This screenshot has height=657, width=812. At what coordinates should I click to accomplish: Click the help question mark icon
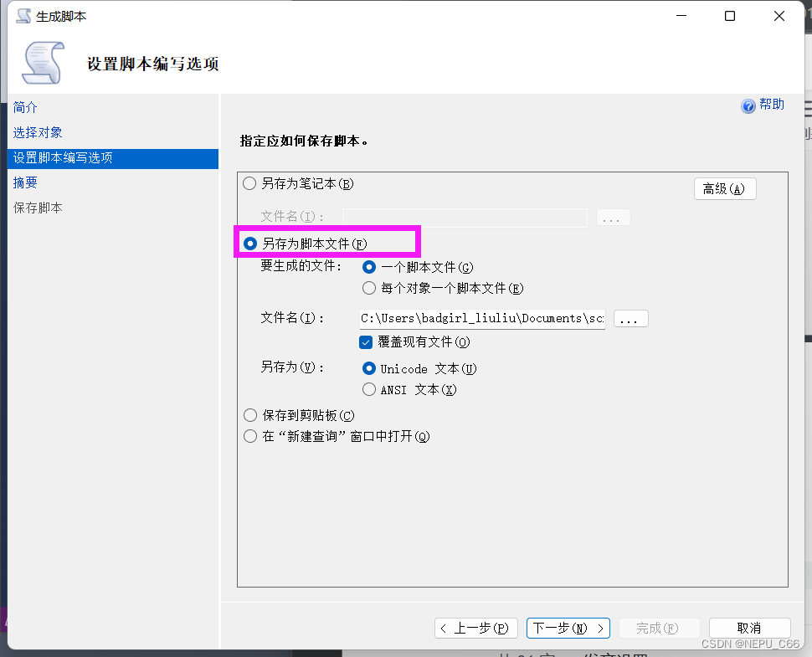tap(748, 106)
